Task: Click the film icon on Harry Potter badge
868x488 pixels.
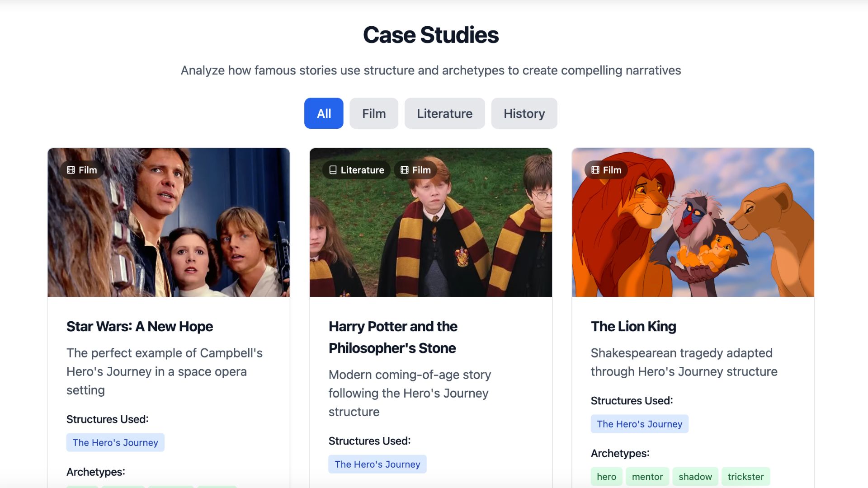Action: pyautogui.click(x=405, y=170)
